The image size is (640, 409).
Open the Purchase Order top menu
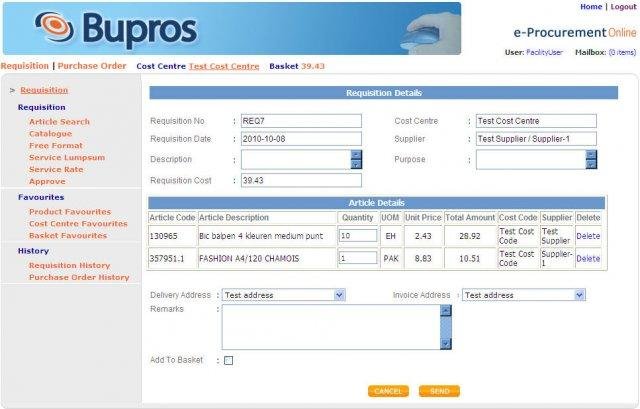click(x=92, y=66)
